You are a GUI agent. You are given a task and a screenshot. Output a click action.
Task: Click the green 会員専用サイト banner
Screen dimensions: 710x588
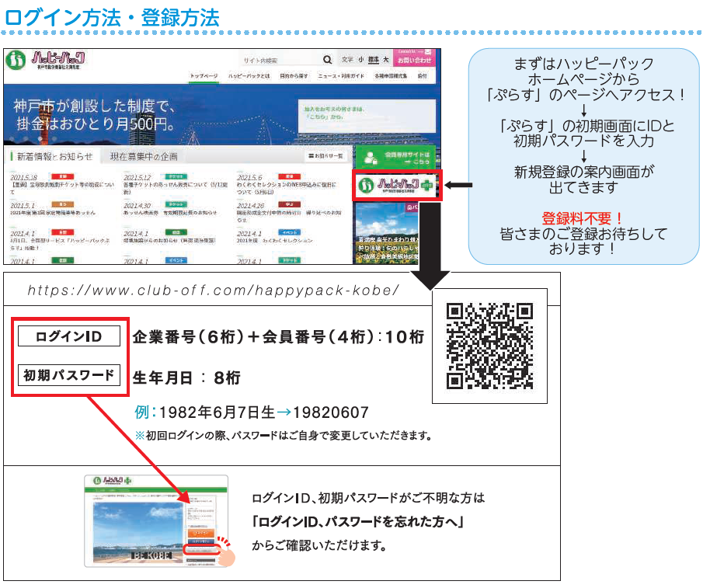[x=396, y=156]
